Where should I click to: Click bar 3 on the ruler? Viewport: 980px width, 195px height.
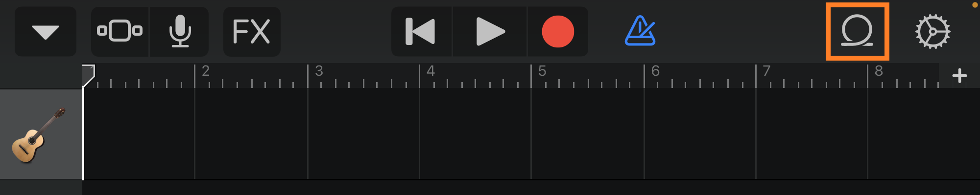tap(319, 71)
